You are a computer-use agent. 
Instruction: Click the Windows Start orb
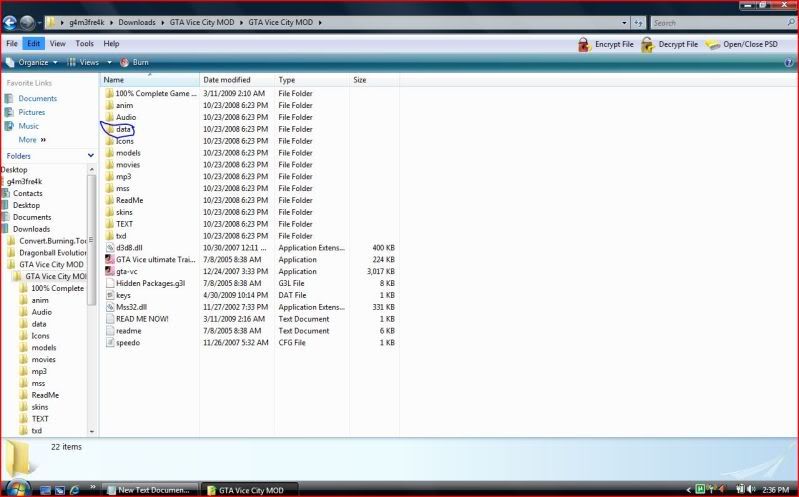pos(17,488)
